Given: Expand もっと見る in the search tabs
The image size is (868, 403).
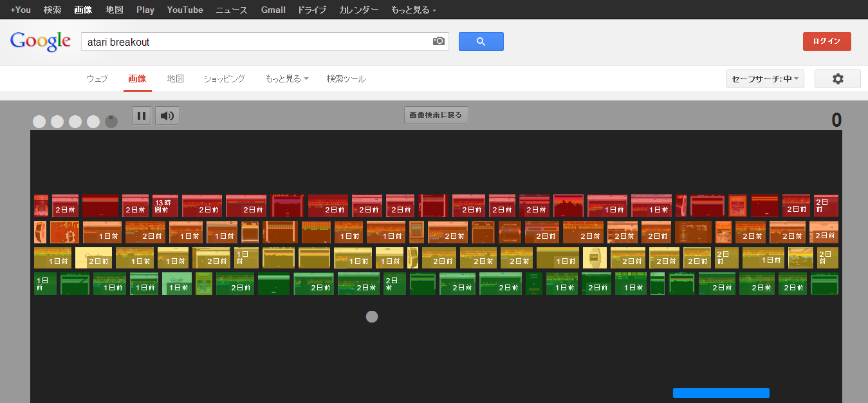Looking at the screenshot, I should (286, 79).
